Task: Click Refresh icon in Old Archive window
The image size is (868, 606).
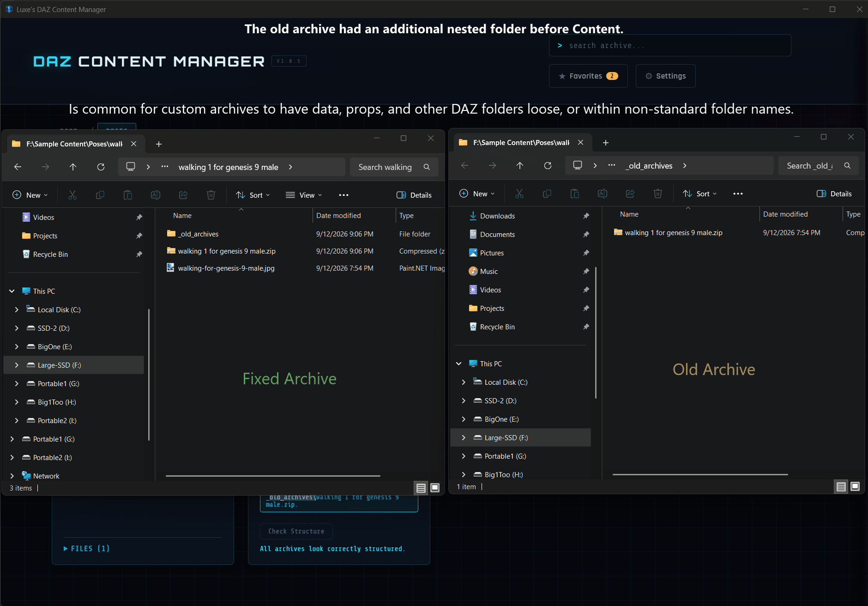Action: pos(548,165)
